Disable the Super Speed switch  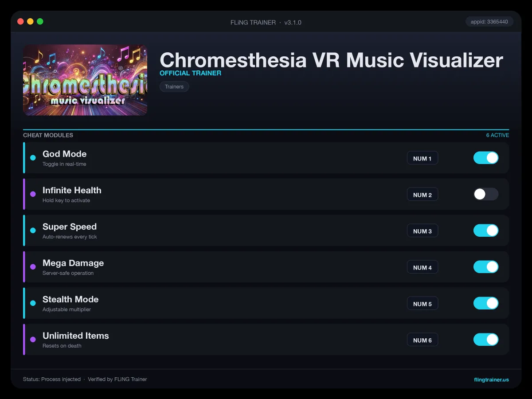pos(486,231)
